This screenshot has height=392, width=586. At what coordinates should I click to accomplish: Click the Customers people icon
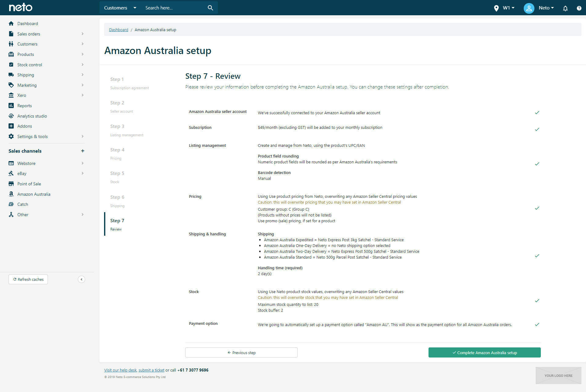point(11,44)
